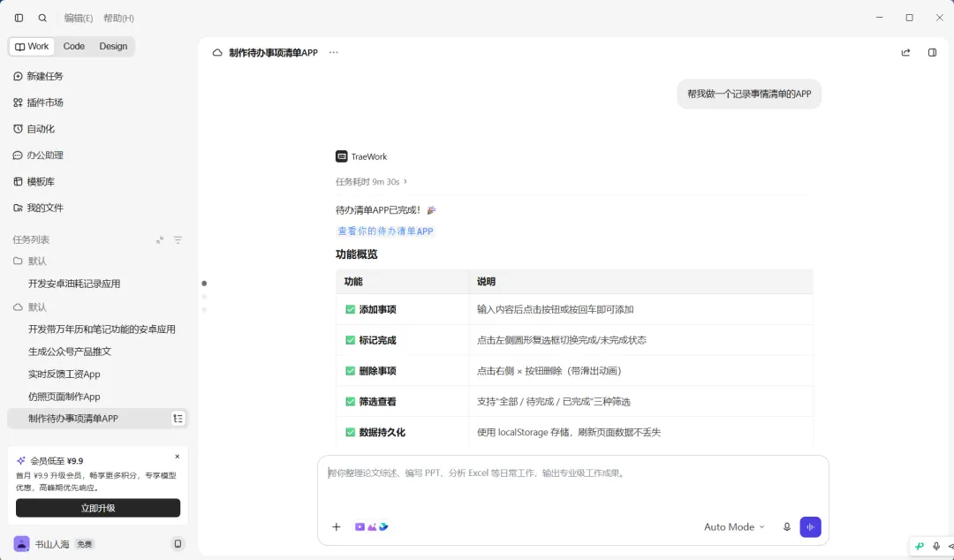The height and width of the screenshot is (560, 954).
Task: Click the 立即升级 upgrade button
Action: point(98,508)
